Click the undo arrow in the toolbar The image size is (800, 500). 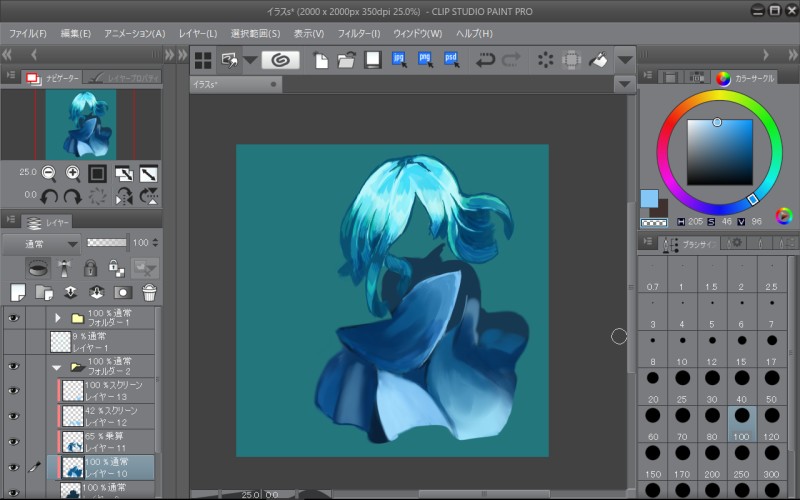486,60
